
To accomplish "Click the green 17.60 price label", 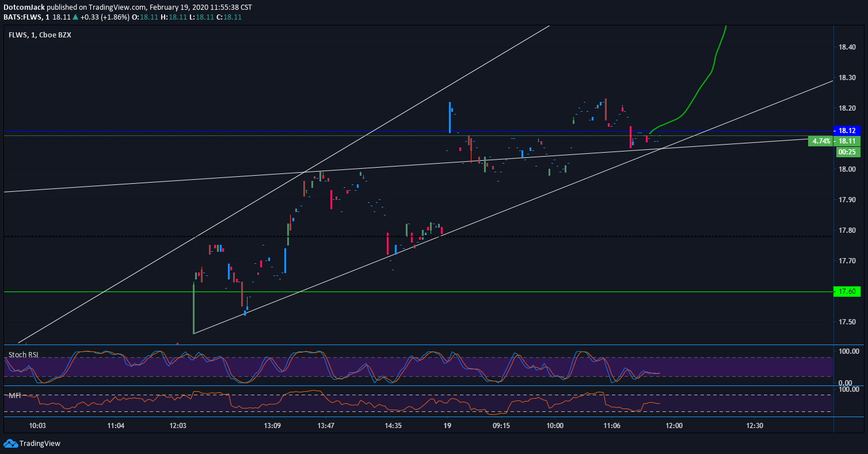I will (x=847, y=292).
